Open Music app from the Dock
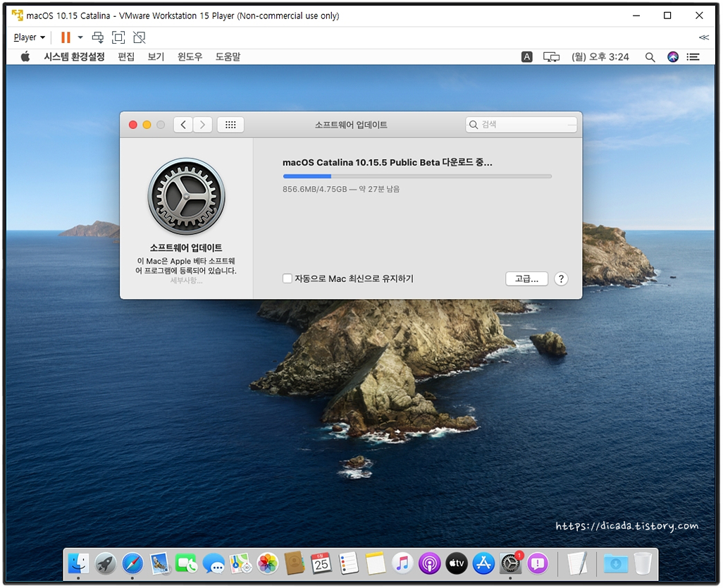Screen dimensions: 723x588 pyautogui.click(x=402, y=563)
